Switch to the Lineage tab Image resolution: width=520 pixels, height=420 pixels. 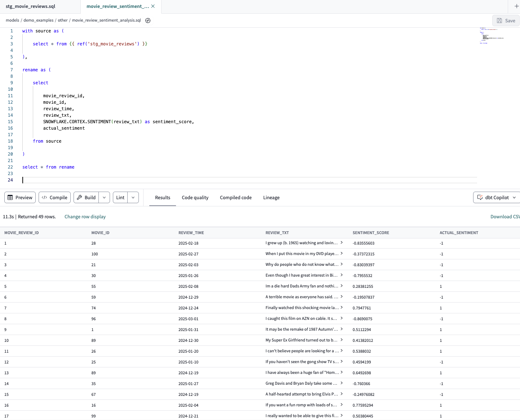[271, 197]
